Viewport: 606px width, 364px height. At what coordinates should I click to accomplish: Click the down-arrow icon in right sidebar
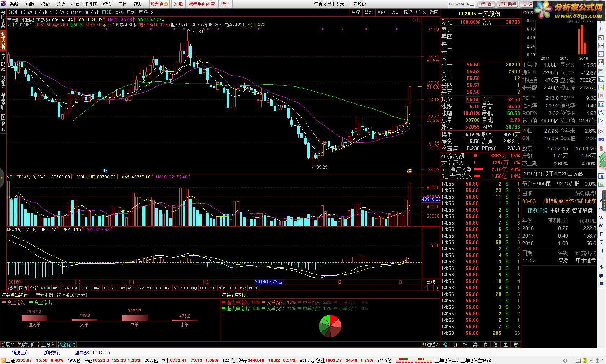(601, 30)
